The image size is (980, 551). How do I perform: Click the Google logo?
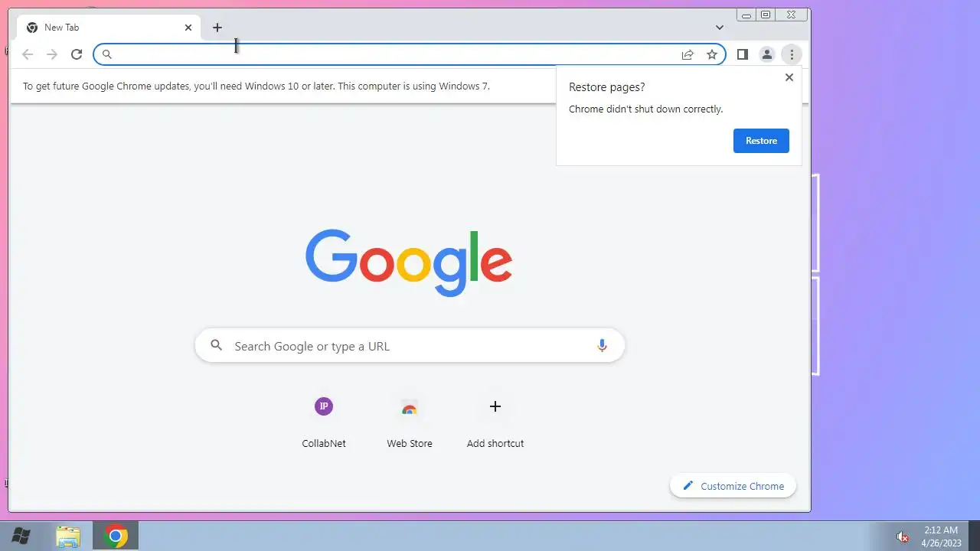[x=409, y=262]
